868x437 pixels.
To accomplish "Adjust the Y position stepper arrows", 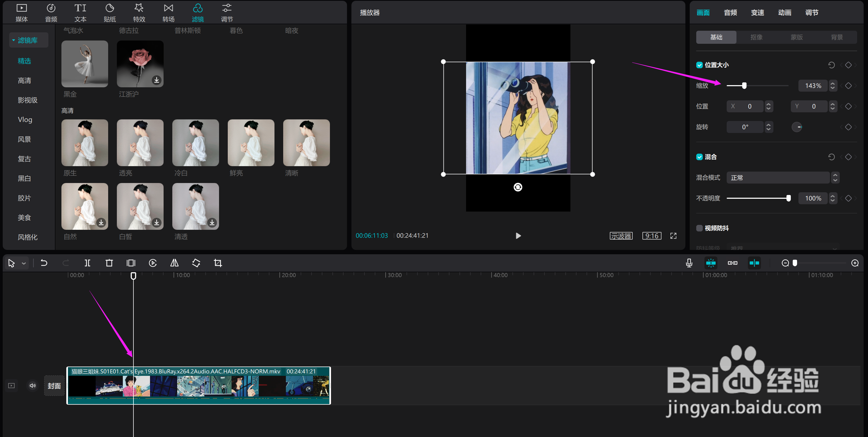I will (x=833, y=106).
